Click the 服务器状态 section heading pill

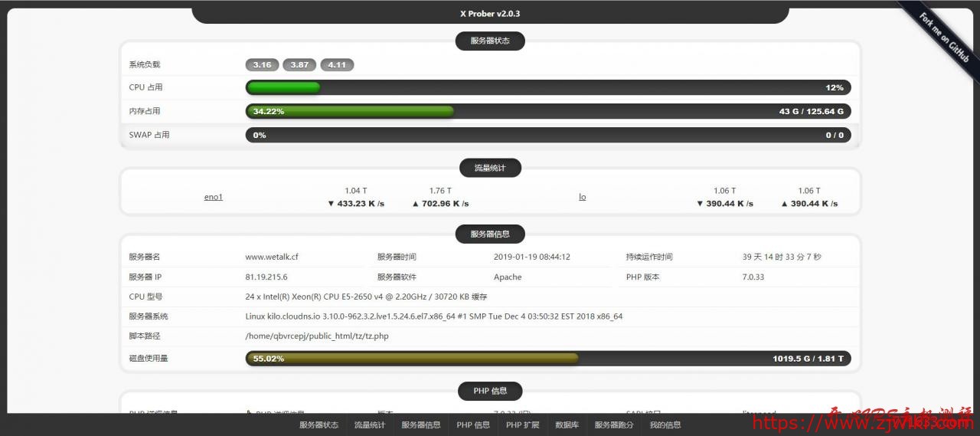[490, 41]
